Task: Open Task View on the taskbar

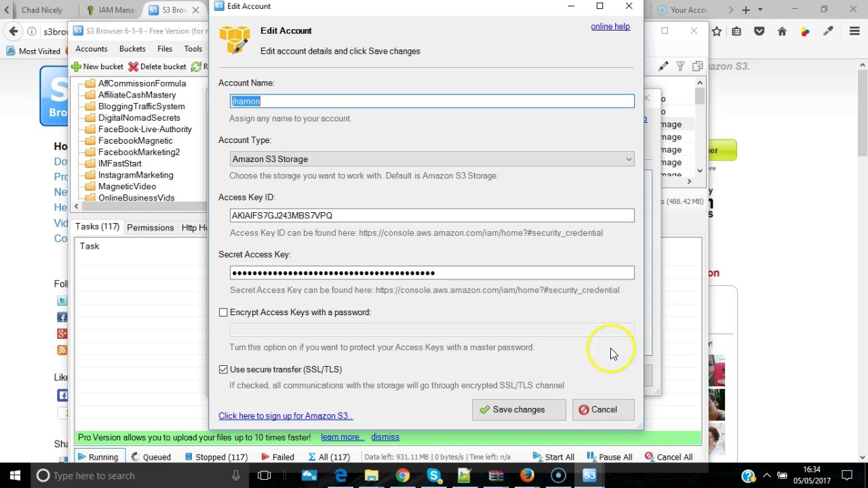Action: [x=264, y=476]
